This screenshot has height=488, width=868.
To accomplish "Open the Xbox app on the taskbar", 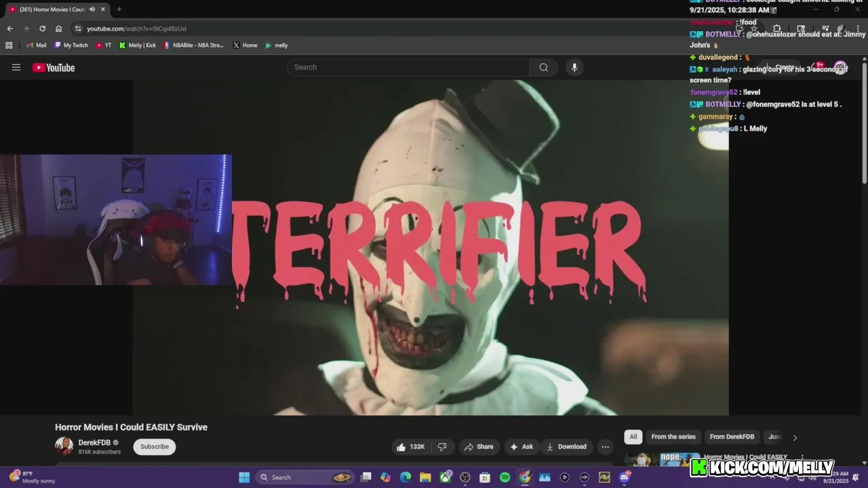I will 446,477.
